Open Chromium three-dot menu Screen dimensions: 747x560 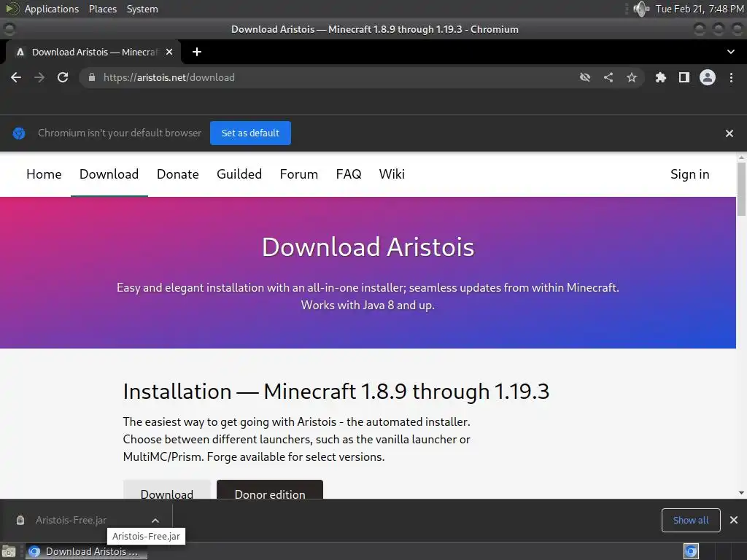[731, 77]
